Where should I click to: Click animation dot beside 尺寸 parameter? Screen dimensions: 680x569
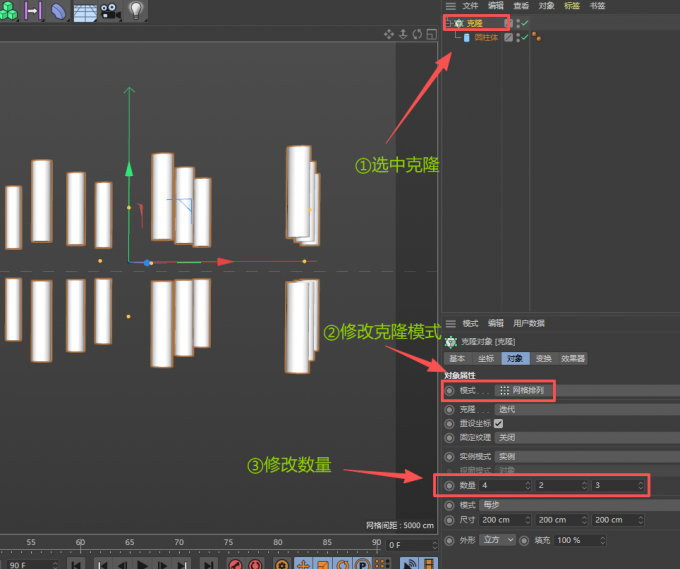click(x=450, y=520)
